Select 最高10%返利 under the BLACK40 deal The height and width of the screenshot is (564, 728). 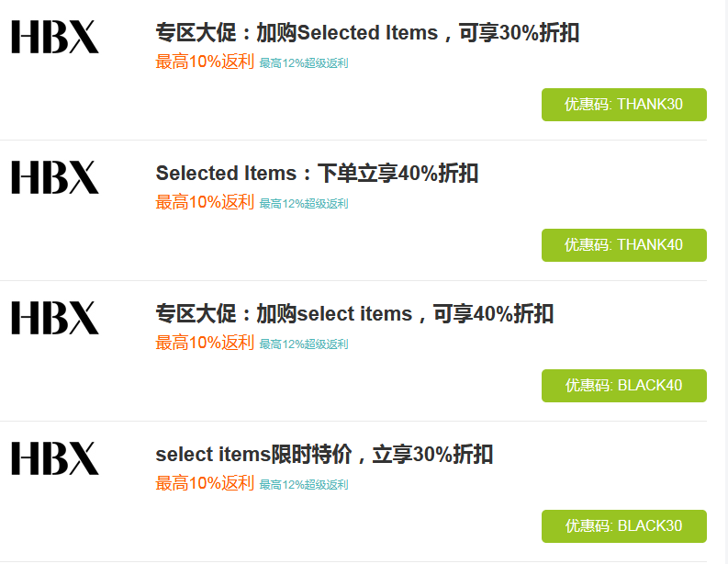tap(205, 343)
